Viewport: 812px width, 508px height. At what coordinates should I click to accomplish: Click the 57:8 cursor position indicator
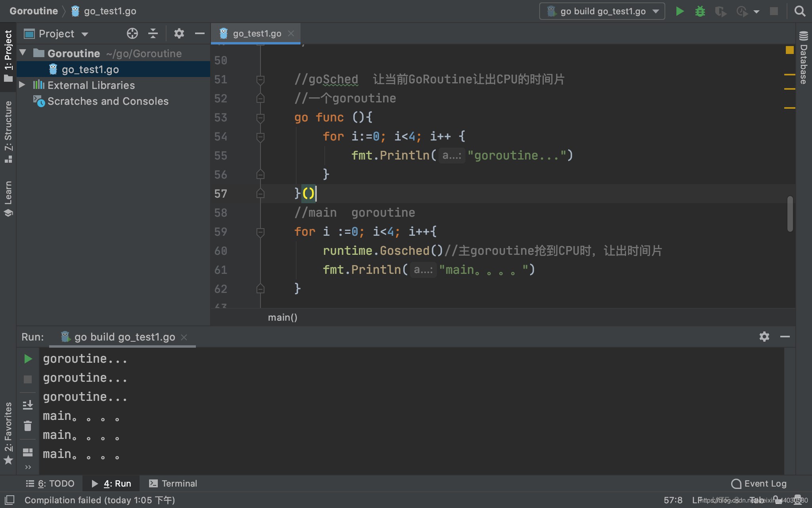(673, 500)
